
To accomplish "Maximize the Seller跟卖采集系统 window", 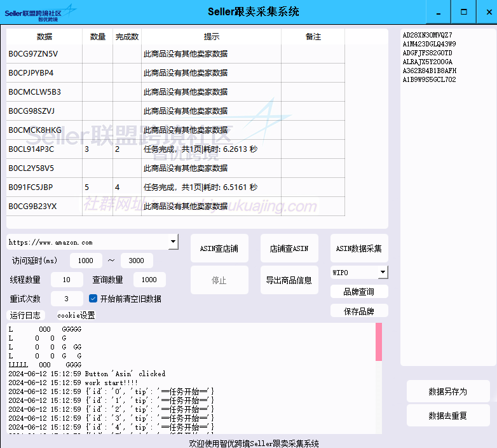I will tap(464, 12).
